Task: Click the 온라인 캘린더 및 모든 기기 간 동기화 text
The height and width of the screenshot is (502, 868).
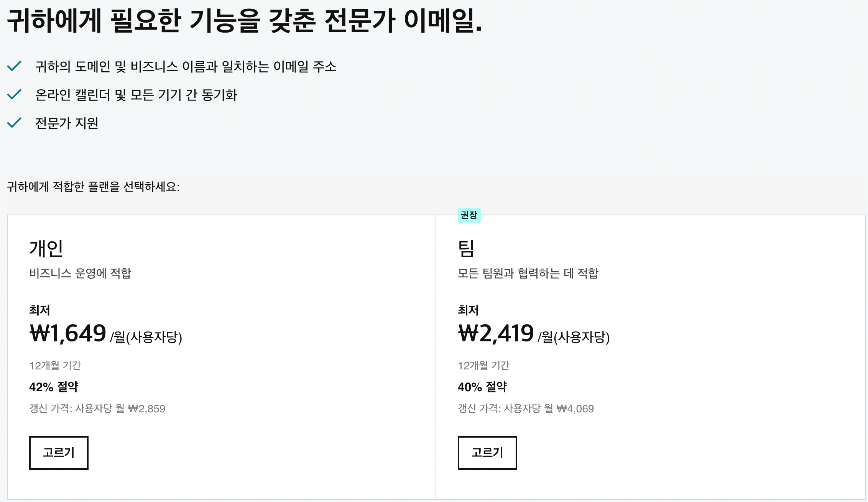Action: click(x=136, y=95)
